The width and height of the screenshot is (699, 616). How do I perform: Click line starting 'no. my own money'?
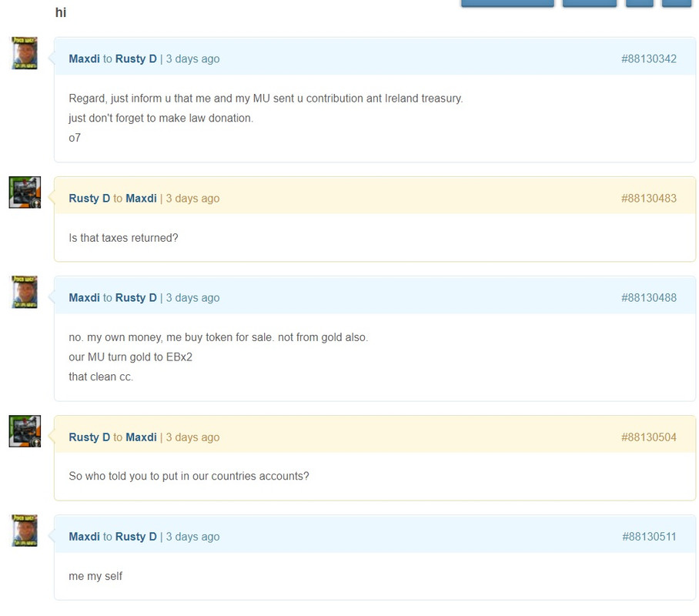(x=219, y=338)
